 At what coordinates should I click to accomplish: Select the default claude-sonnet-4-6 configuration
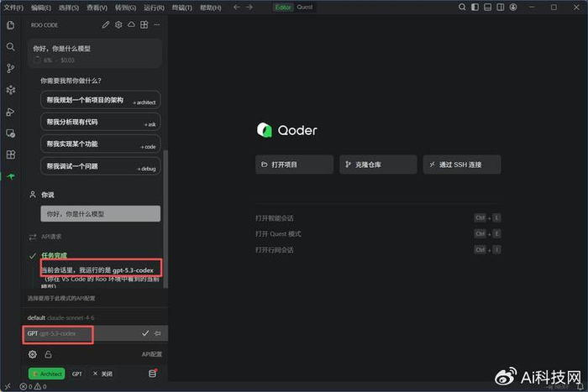pyautogui.click(x=95, y=317)
